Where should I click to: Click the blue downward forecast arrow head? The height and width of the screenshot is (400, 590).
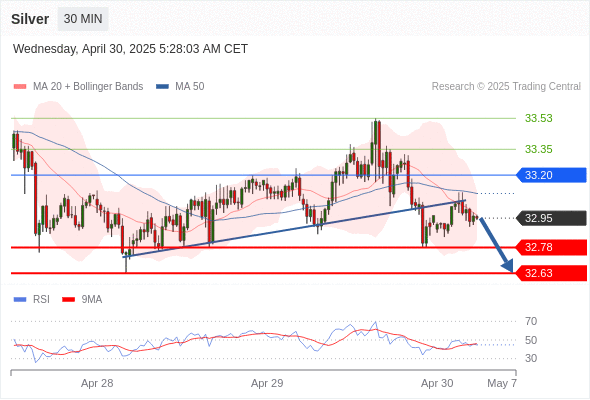pos(508,266)
